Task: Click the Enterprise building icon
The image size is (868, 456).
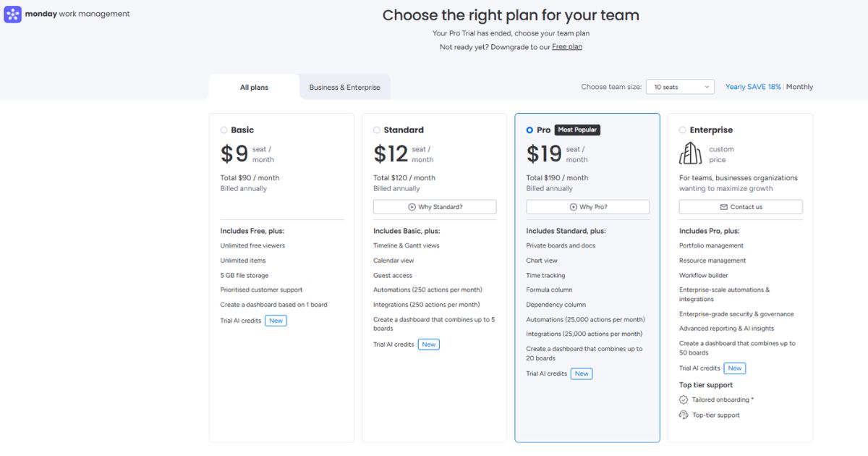Action: point(691,153)
